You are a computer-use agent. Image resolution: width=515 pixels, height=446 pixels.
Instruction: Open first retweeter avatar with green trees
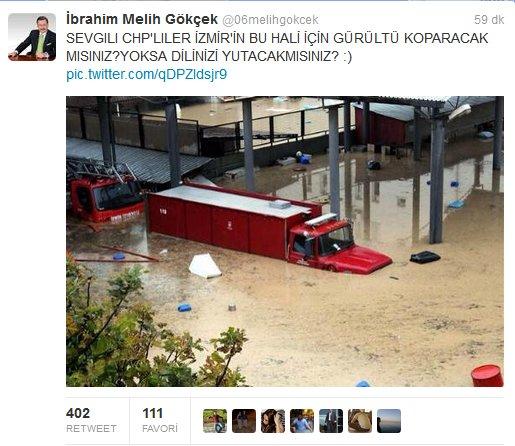[215, 421]
